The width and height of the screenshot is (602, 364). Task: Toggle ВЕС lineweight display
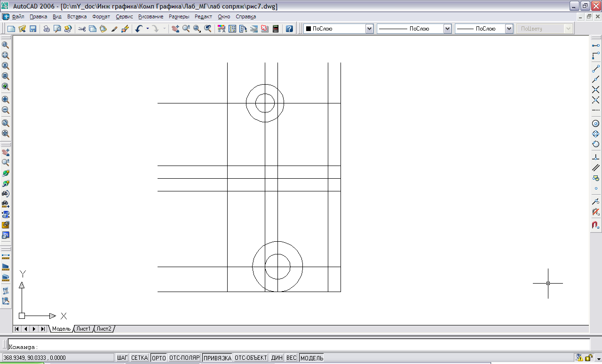click(x=292, y=358)
